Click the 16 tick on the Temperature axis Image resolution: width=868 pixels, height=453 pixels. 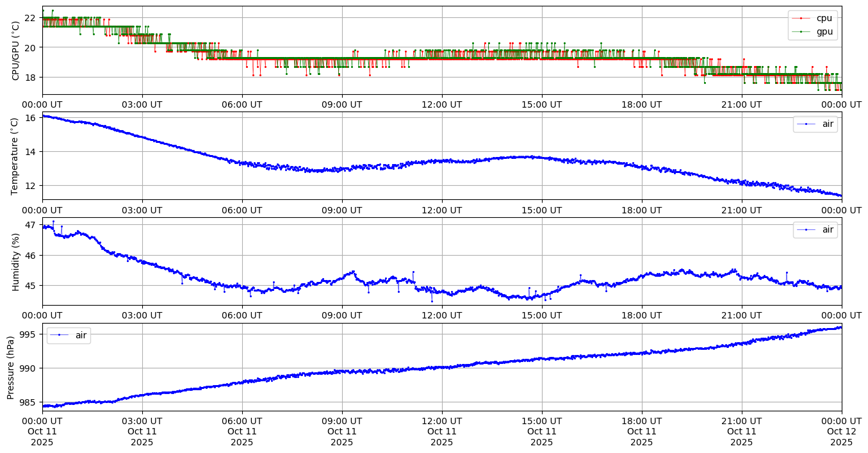pos(31,118)
